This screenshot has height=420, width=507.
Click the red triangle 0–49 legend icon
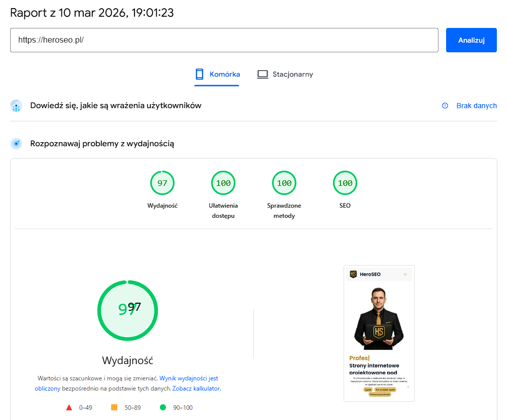(x=69, y=407)
